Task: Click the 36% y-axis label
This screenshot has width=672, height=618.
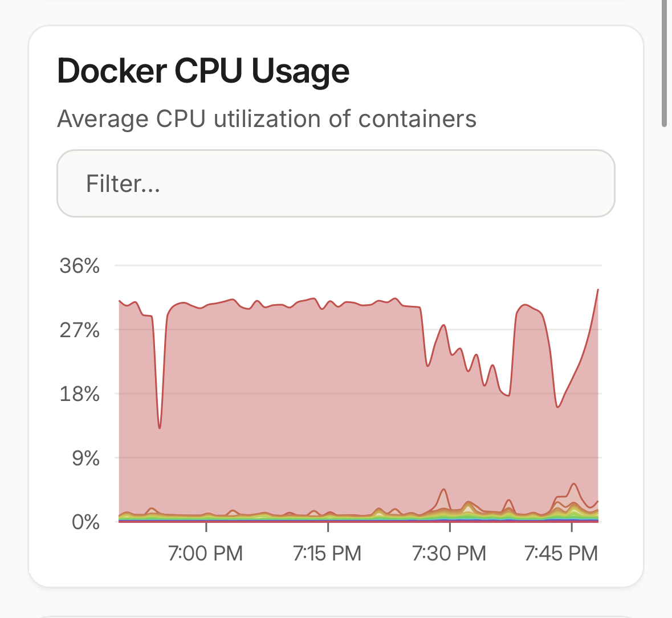Action: pyautogui.click(x=80, y=265)
